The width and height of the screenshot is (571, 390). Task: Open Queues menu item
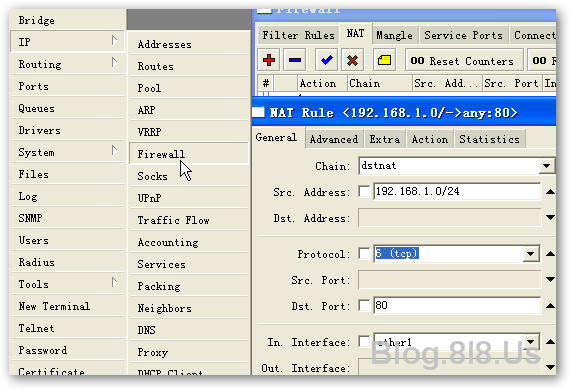point(68,108)
